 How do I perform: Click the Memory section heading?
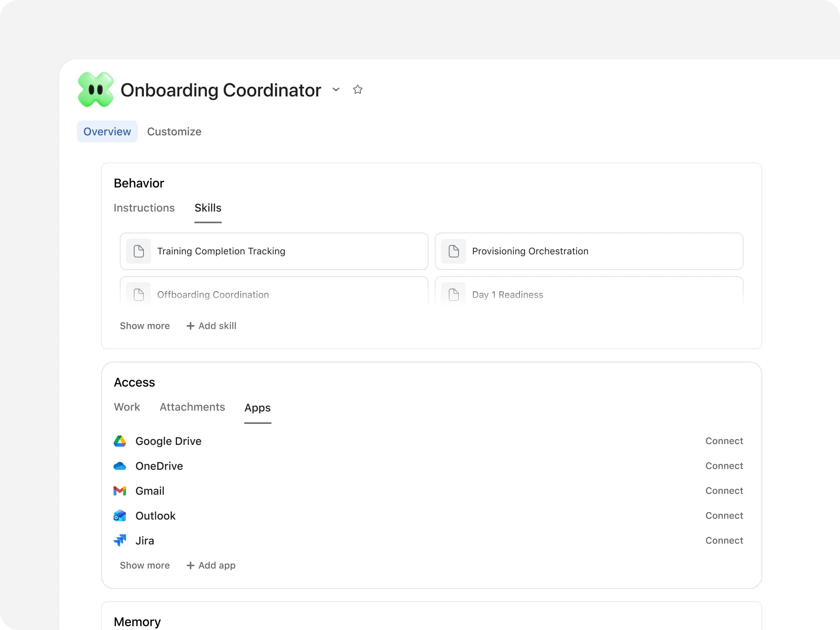[x=137, y=621]
